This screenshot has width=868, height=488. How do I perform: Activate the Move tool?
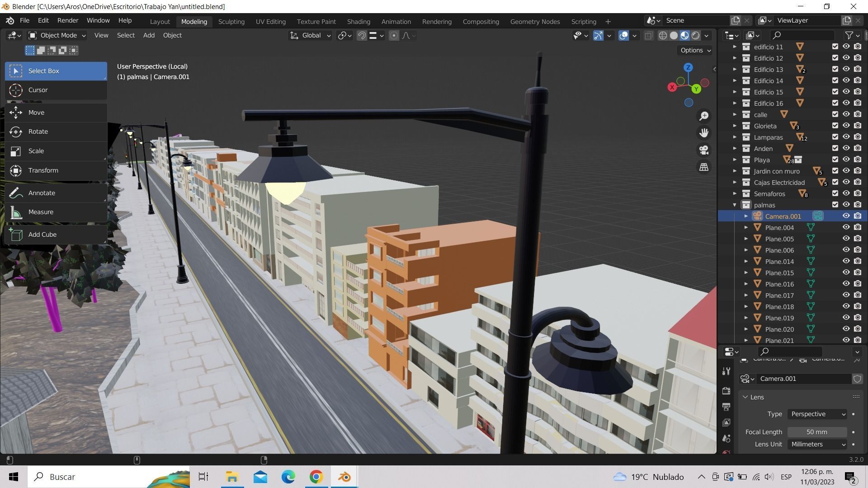pyautogui.click(x=56, y=113)
